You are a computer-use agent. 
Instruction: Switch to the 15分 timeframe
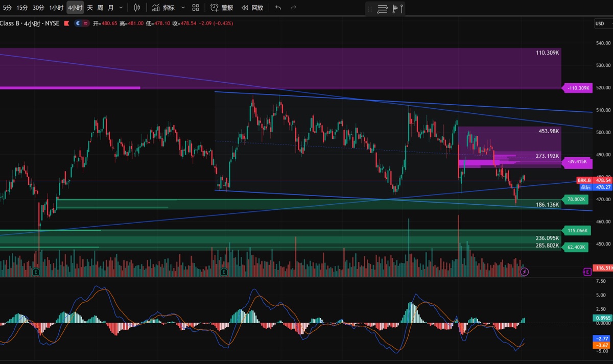[22, 8]
